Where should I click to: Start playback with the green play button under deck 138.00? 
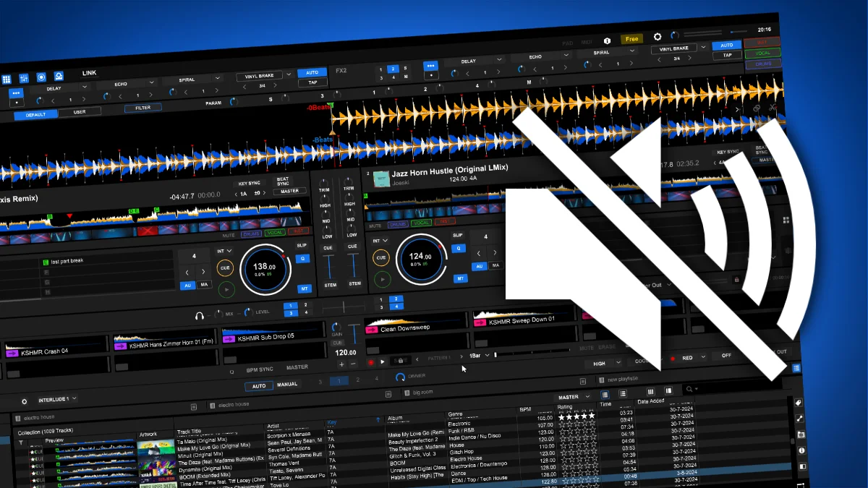click(226, 290)
